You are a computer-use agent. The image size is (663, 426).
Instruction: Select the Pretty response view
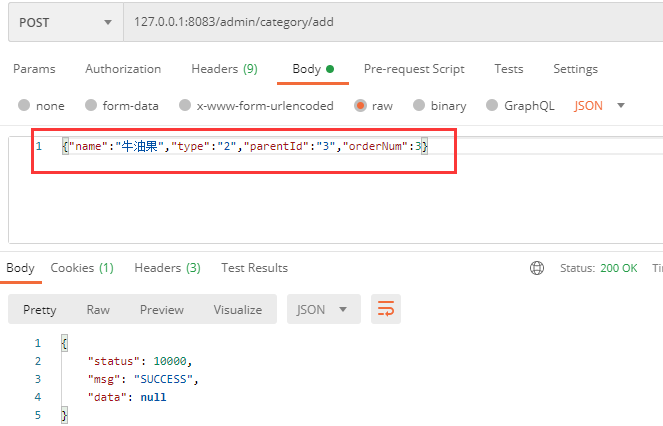(x=40, y=310)
